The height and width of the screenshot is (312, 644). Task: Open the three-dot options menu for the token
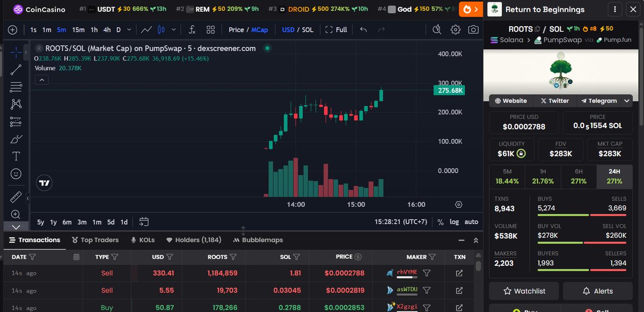tap(615, 9)
